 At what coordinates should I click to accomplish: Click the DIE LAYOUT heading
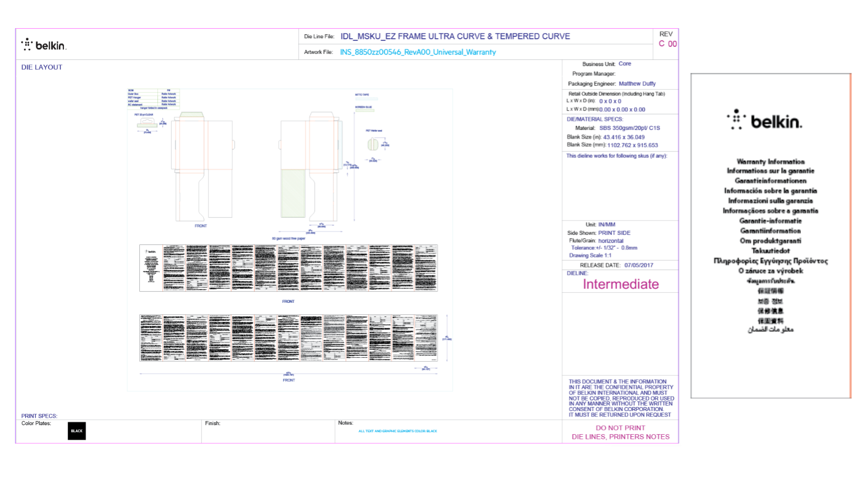point(42,67)
